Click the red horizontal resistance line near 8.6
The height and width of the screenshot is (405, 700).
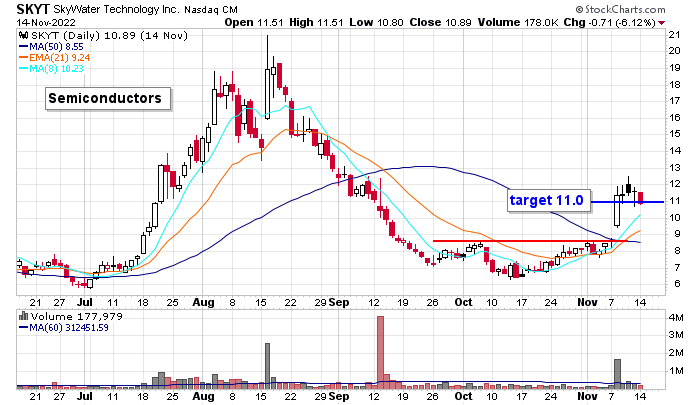click(530, 241)
